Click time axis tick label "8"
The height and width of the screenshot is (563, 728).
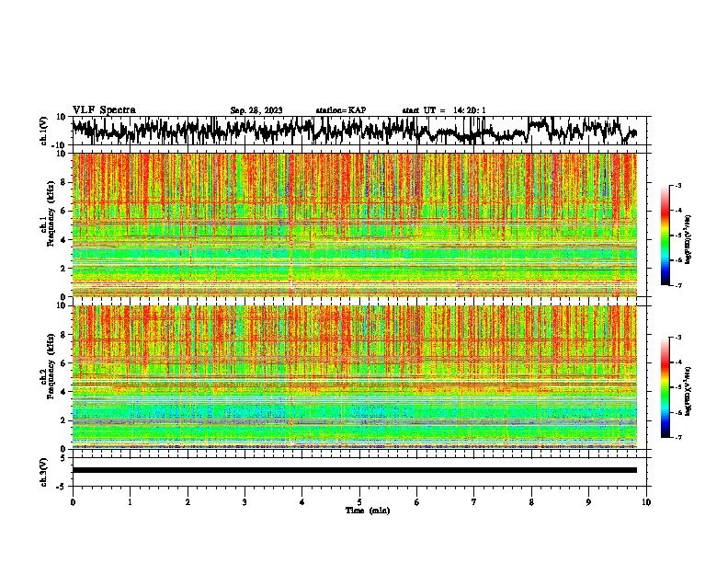click(x=531, y=502)
